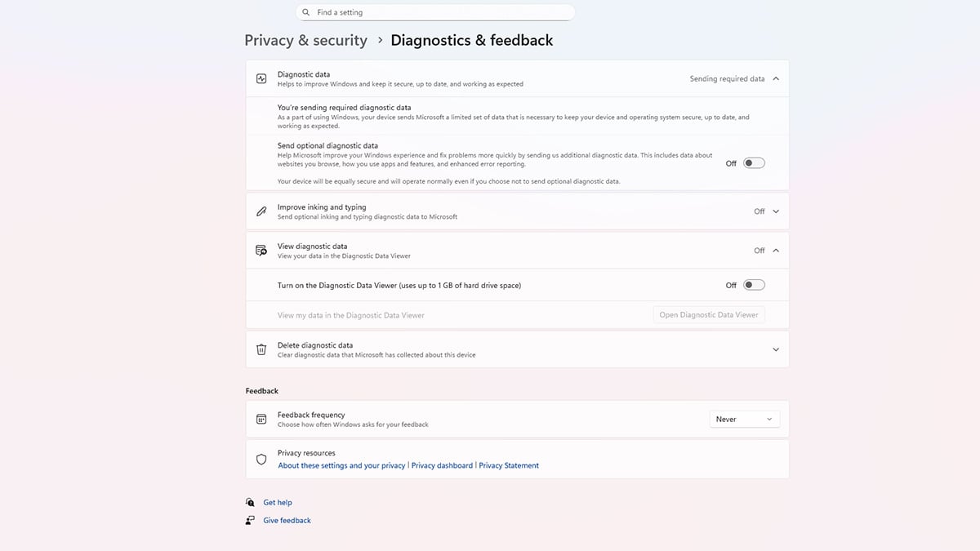Toggle optional diagnostic data off again
980x551 pixels.
753,162
